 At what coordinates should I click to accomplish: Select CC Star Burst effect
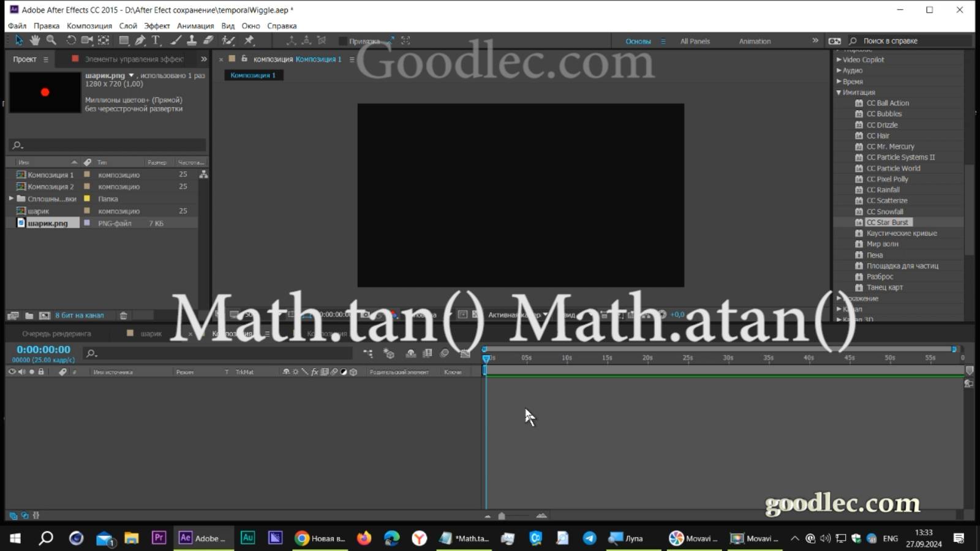coord(889,222)
